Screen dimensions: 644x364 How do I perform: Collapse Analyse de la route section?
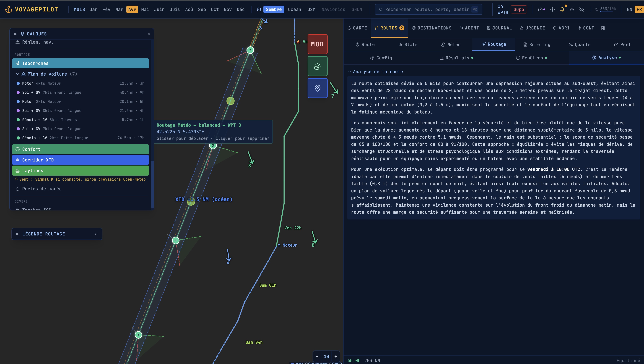(350, 72)
